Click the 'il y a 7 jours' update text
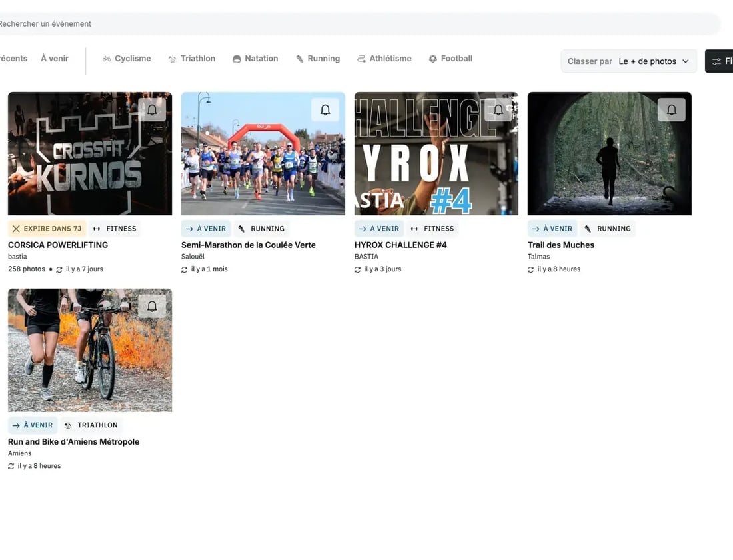733x560 pixels. point(84,269)
